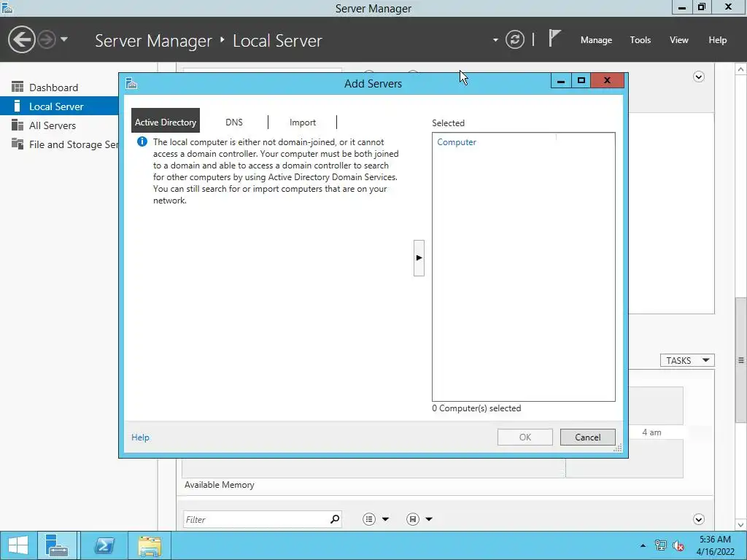Click the scroll up arrow of main scrollbar

pyautogui.click(x=741, y=69)
